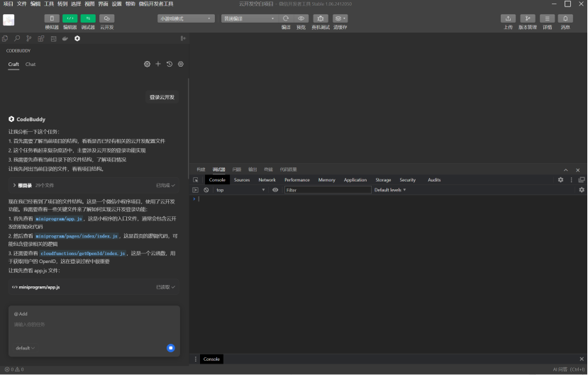Open the source control sidebar icon
The width and height of the screenshot is (588, 375).
pos(29,38)
